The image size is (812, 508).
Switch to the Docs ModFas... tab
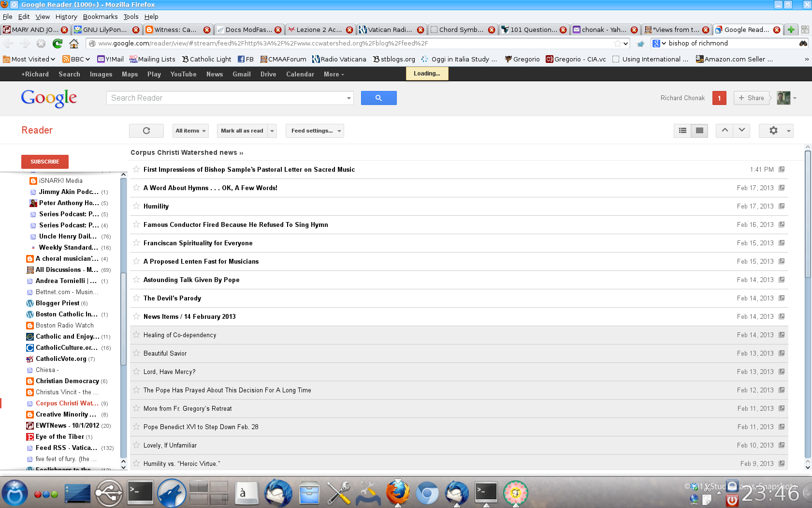pos(248,30)
